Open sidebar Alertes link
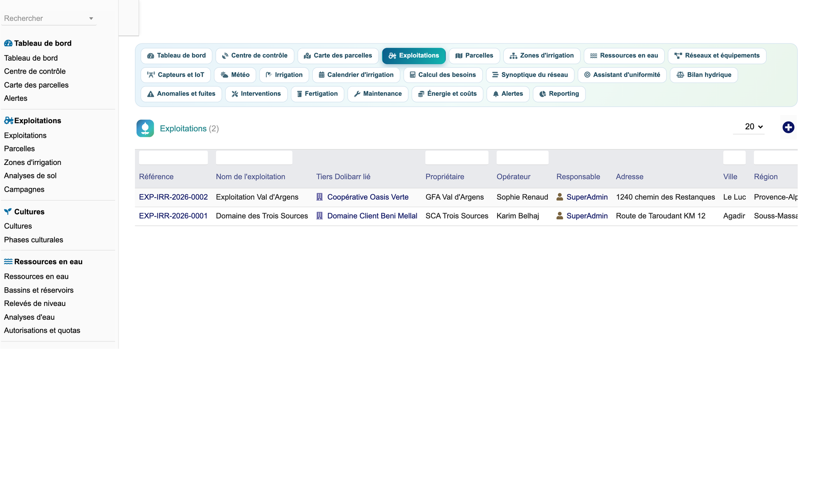815x504 pixels. tap(15, 98)
